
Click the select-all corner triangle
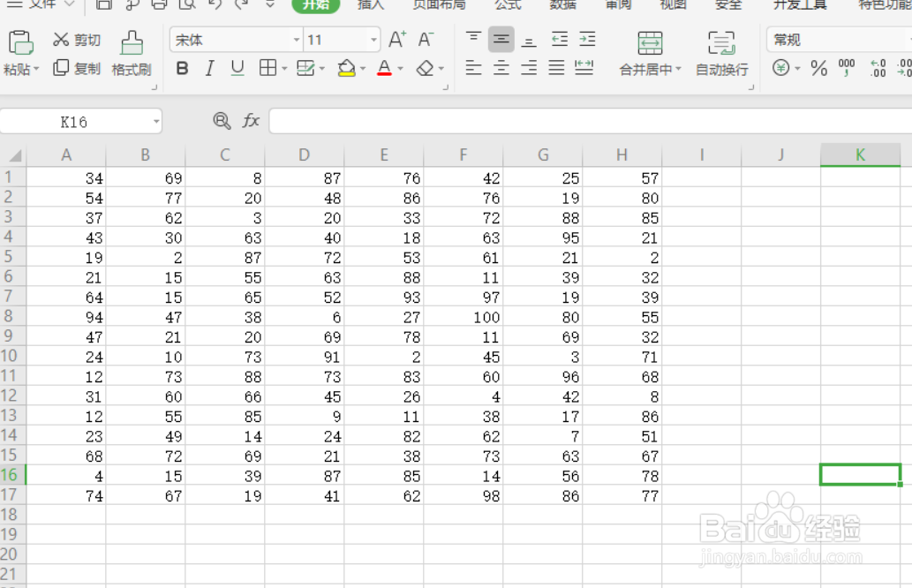pos(14,155)
